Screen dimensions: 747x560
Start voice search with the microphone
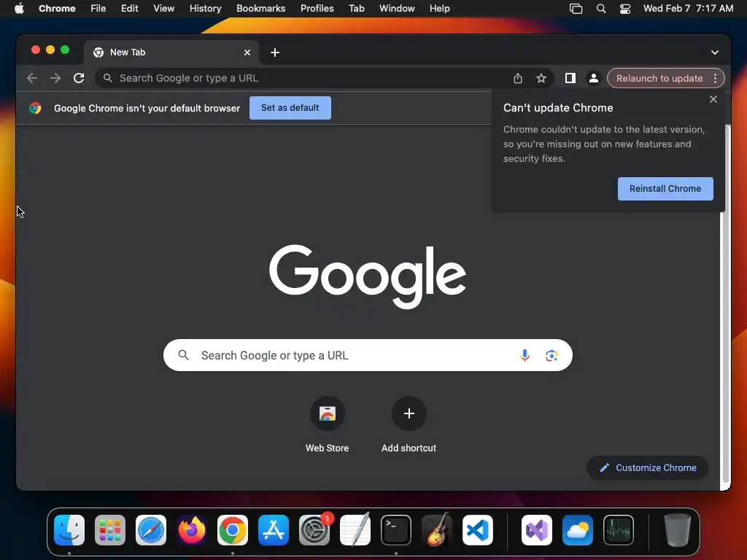tap(525, 355)
